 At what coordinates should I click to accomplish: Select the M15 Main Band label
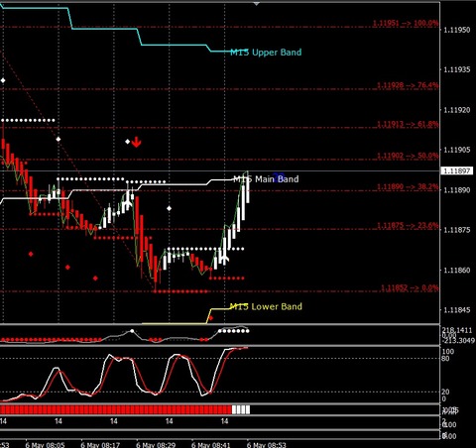pyautogui.click(x=266, y=179)
